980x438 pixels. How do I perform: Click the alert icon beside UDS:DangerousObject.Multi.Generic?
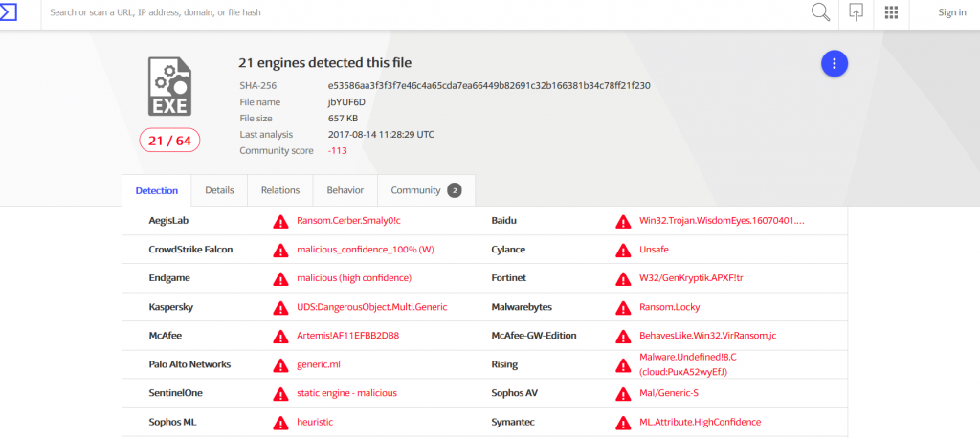pyautogui.click(x=280, y=307)
